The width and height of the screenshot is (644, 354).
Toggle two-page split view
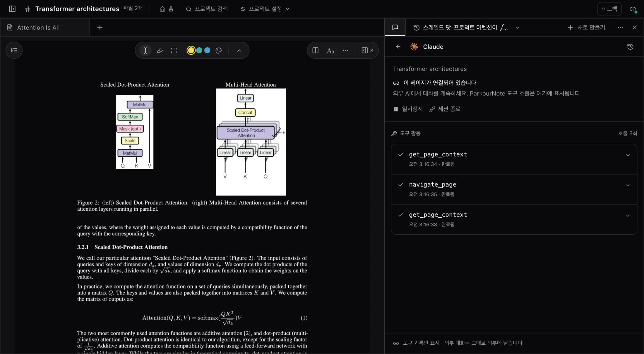click(x=315, y=50)
